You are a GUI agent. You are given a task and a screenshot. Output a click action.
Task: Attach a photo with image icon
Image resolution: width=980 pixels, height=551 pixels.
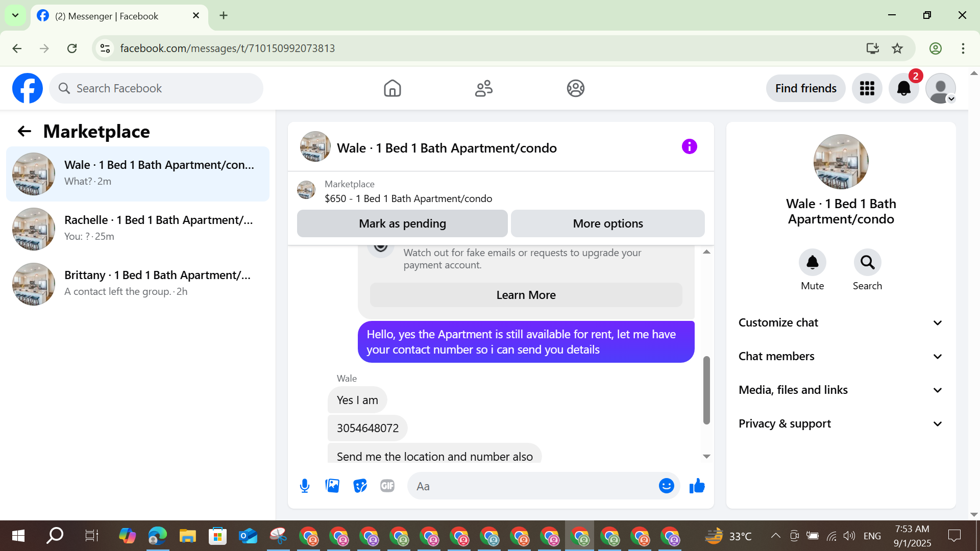tap(332, 486)
